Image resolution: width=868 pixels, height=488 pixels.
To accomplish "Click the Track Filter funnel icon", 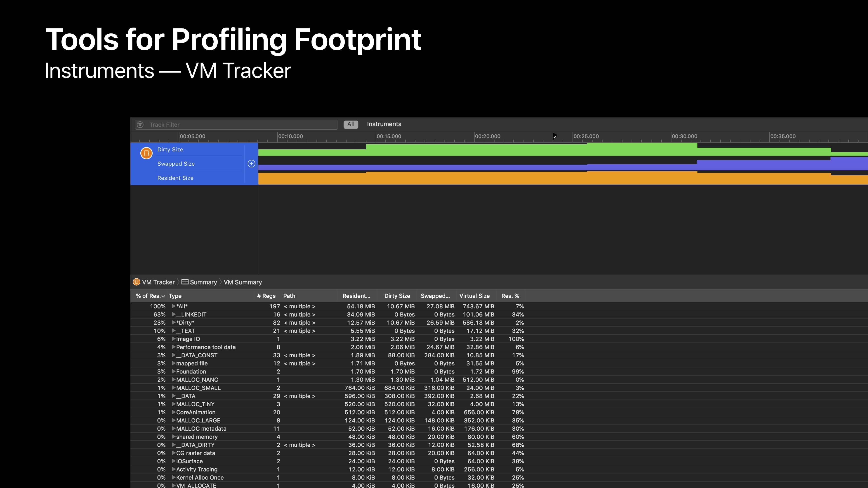I will [141, 125].
